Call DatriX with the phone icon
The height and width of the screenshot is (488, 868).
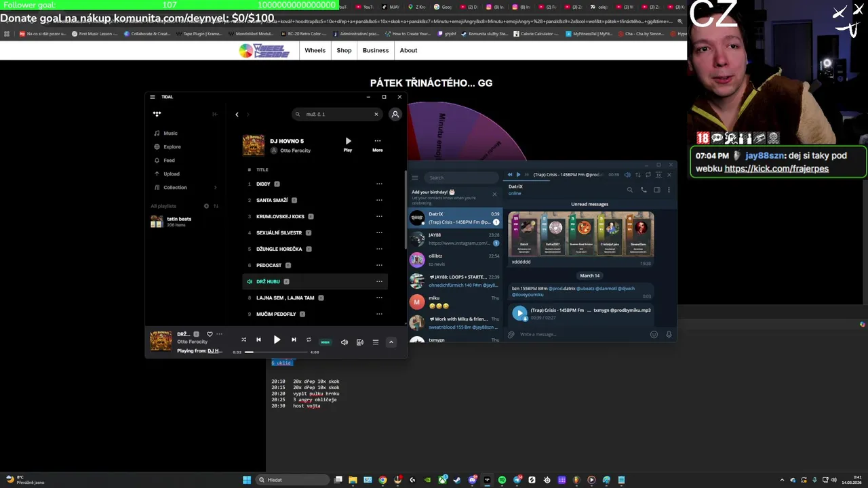click(644, 190)
